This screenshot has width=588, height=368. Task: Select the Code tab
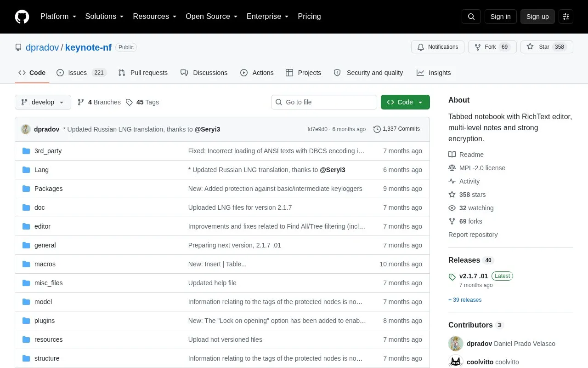pyautogui.click(x=32, y=73)
